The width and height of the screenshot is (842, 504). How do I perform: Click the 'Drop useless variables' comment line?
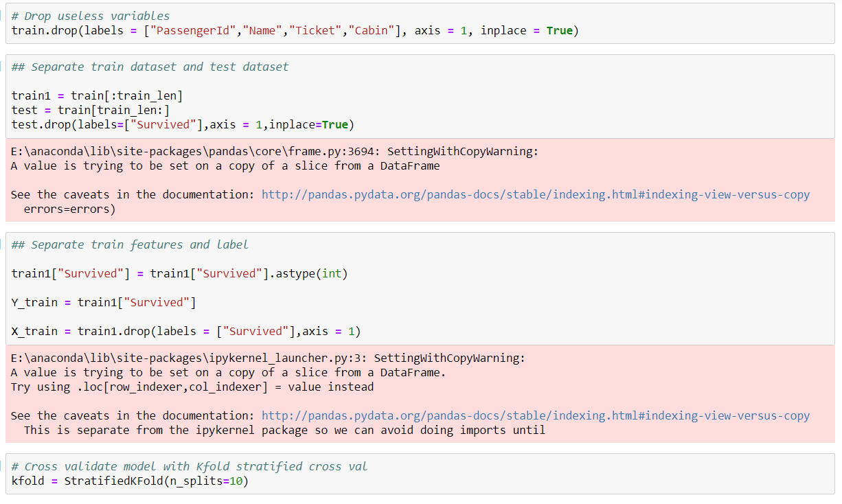tap(91, 16)
